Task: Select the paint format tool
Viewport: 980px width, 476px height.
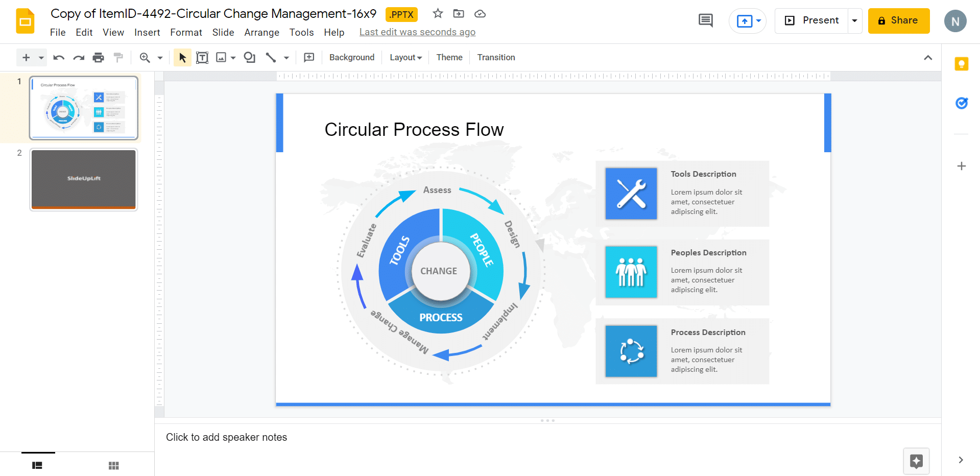Action: pyautogui.click(x=118, y=57)
